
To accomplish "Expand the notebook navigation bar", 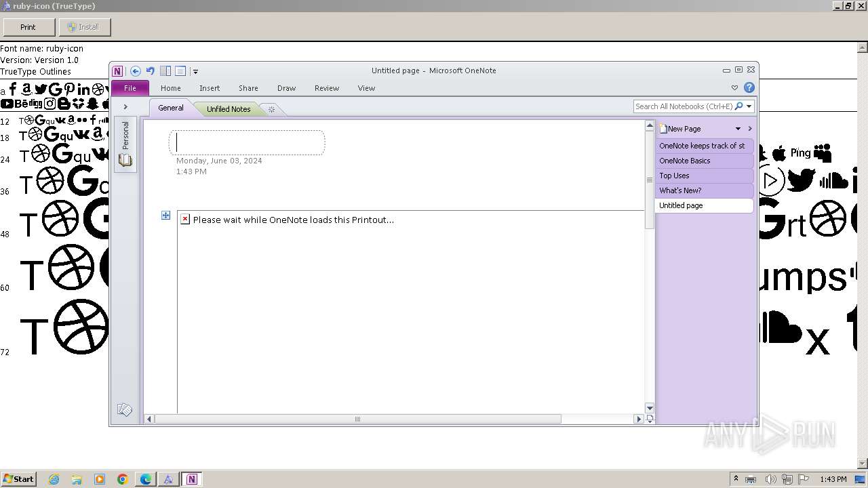I will [x=125, y=107].
